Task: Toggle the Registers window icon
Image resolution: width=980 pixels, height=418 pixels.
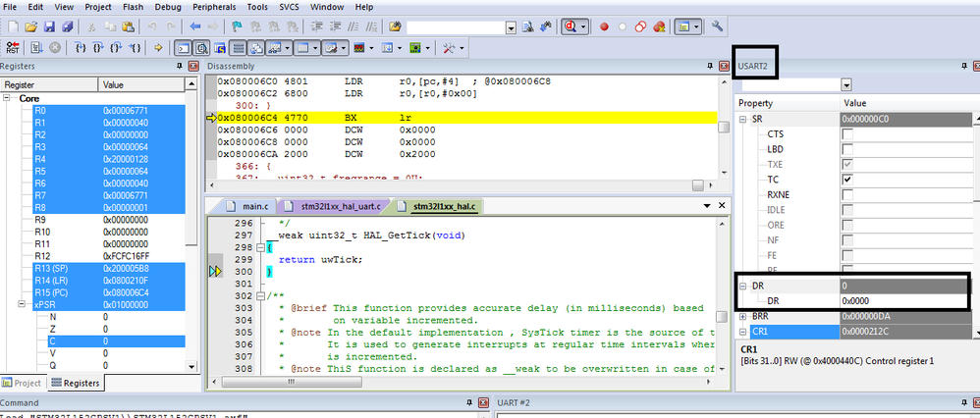Action: [x=238, y=47]
